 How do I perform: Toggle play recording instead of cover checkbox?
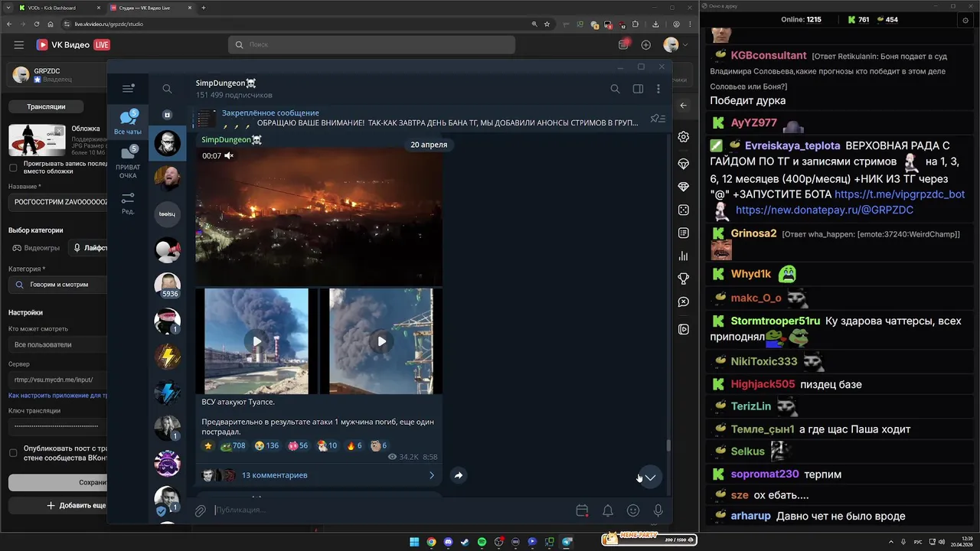(13, 168)
